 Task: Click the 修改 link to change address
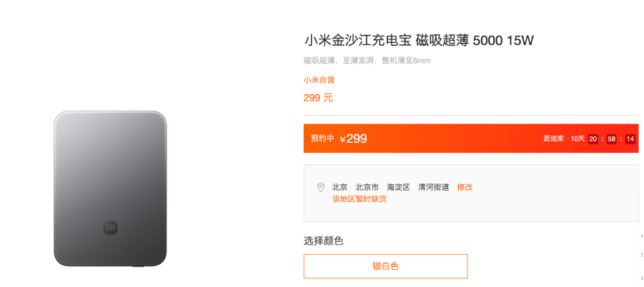[x=465, y=187]
